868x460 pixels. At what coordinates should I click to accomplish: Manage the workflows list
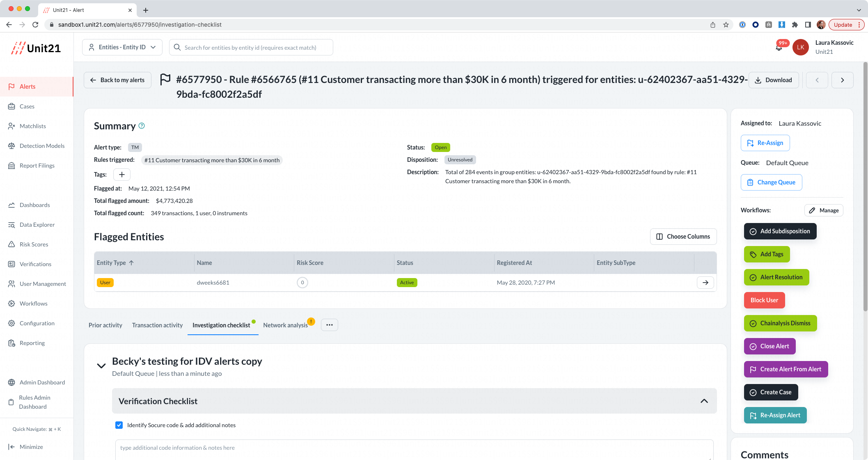824,210
